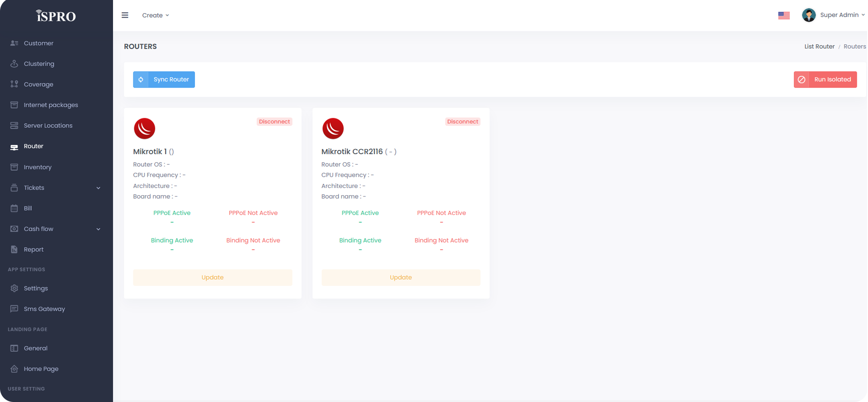Click the Mikrotik 1 router logo

(x=145, y=128)
